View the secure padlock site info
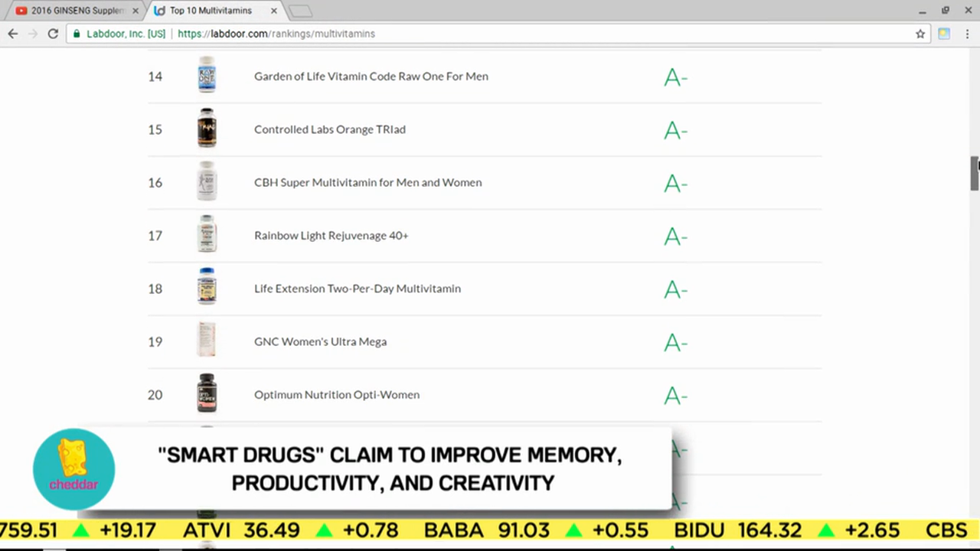980x551 pixels. 77,34
